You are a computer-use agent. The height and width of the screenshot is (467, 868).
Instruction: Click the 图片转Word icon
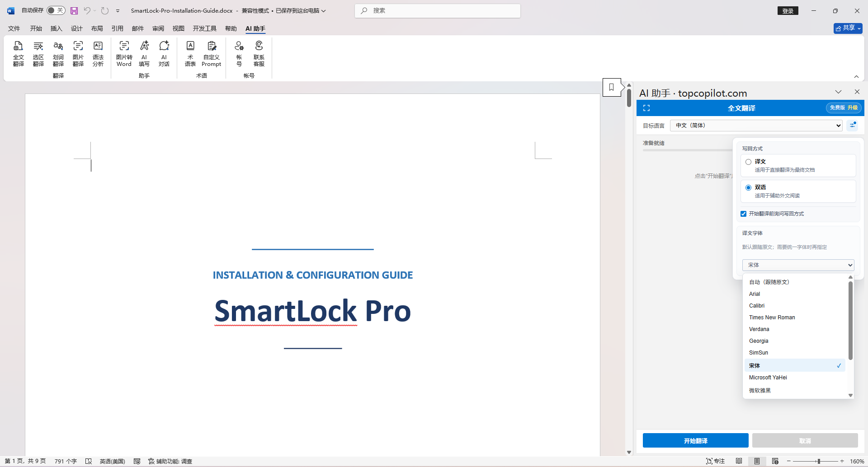[x=124, y=54]
